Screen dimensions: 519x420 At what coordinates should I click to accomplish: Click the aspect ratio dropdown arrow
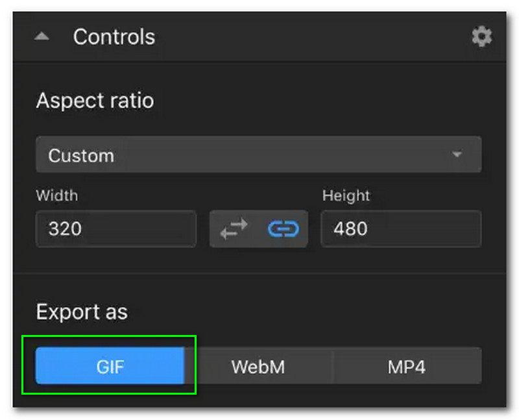click(x=457, y=155)
